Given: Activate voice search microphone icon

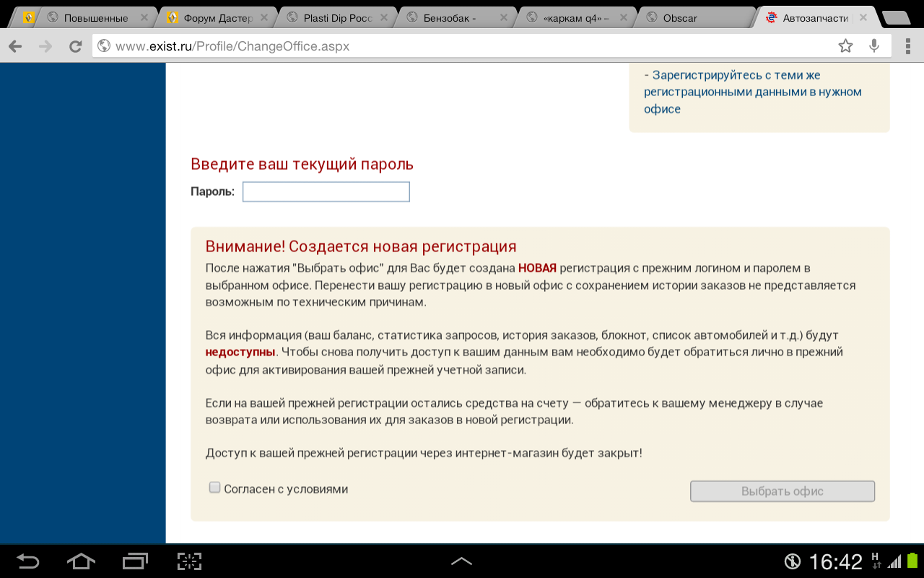Looking at the screenshot, I should (874, 46).
